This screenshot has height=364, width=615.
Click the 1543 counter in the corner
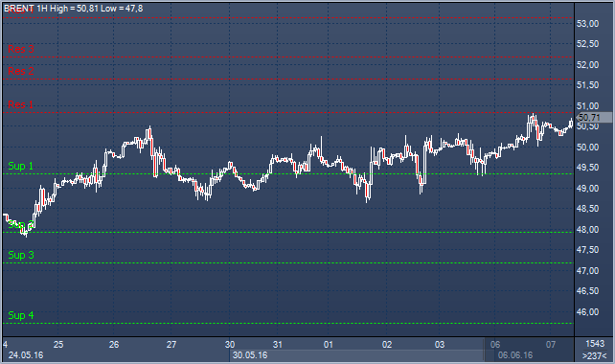point(595,344)
